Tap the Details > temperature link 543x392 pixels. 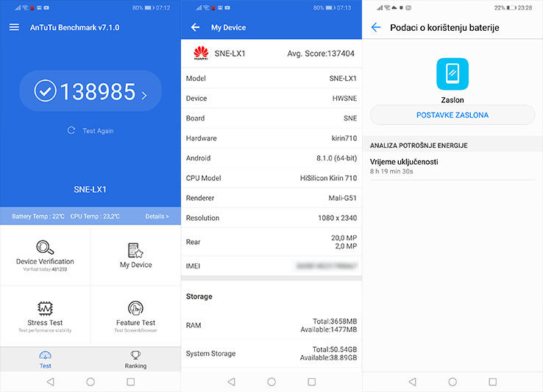click(x=157, y=216)
